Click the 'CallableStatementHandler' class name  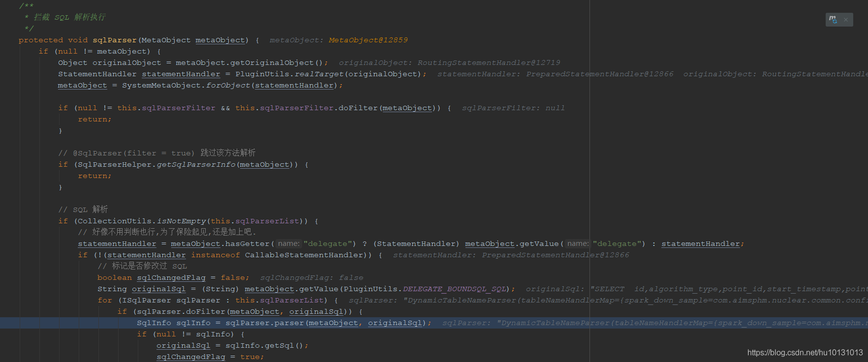pos(304,255)
